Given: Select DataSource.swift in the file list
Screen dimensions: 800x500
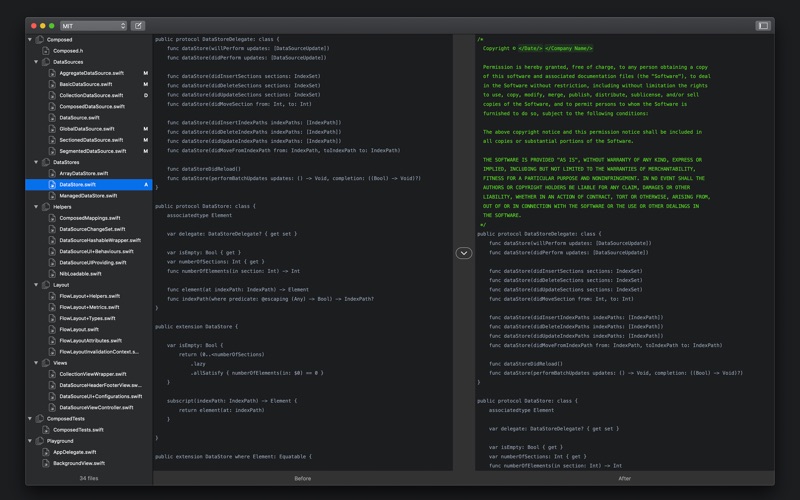Looking at the screenshot, I should 89,117.
